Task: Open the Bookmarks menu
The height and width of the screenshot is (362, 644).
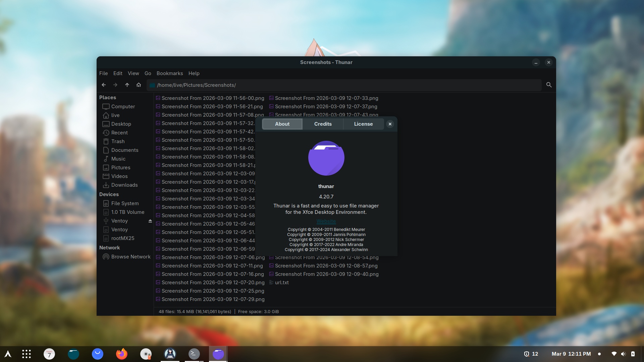Action: 170,73
